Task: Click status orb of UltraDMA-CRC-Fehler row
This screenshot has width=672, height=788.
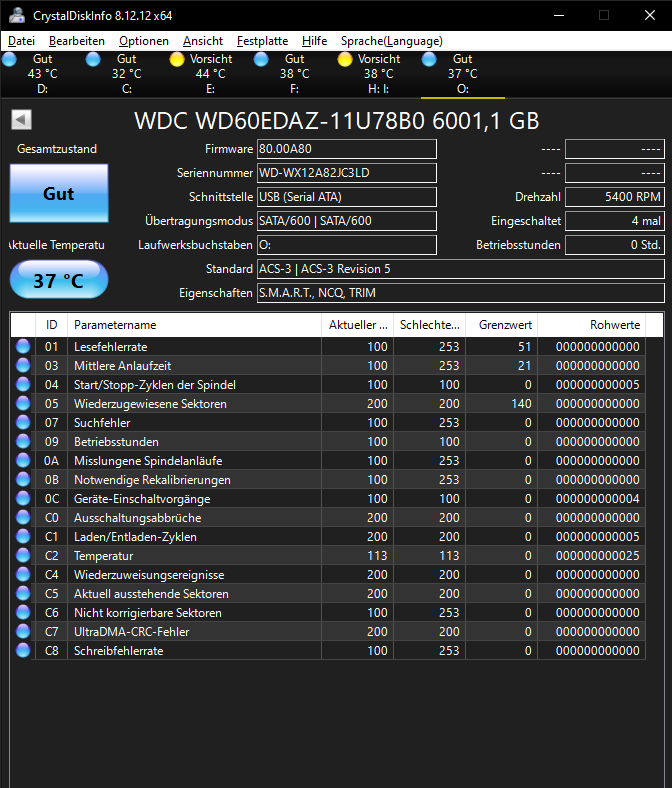Action: (x=23, y=631)
